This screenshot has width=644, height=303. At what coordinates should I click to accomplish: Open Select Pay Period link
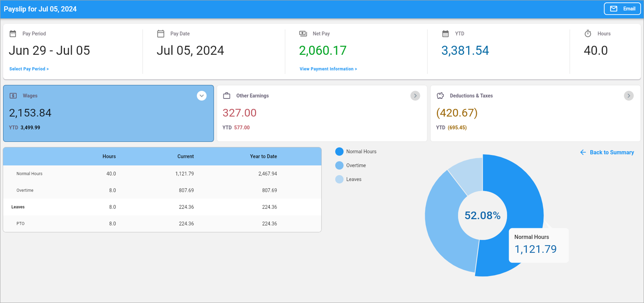29,69
